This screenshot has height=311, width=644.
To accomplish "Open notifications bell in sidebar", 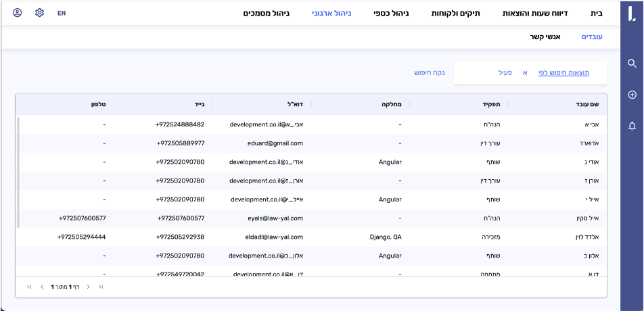I will coord(632,126).
